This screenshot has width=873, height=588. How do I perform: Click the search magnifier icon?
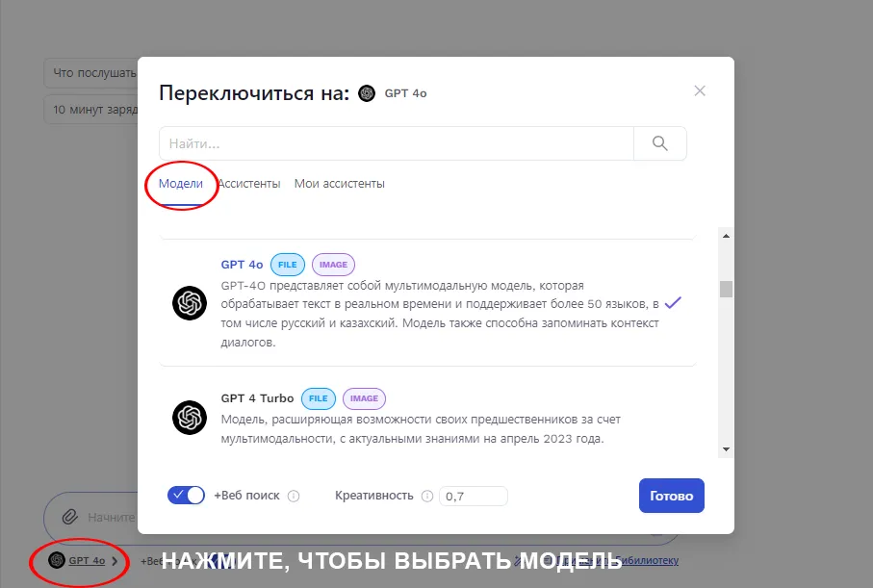[660, 141]
